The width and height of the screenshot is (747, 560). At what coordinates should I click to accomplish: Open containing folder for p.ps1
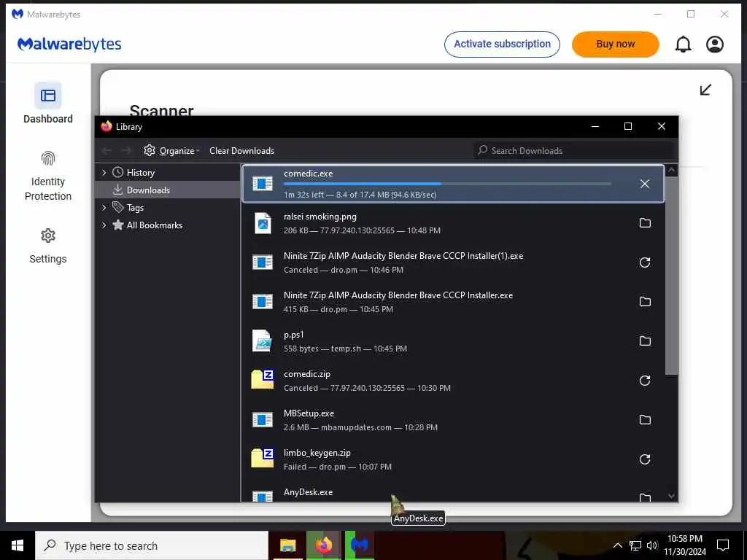[x=645, y=341]
